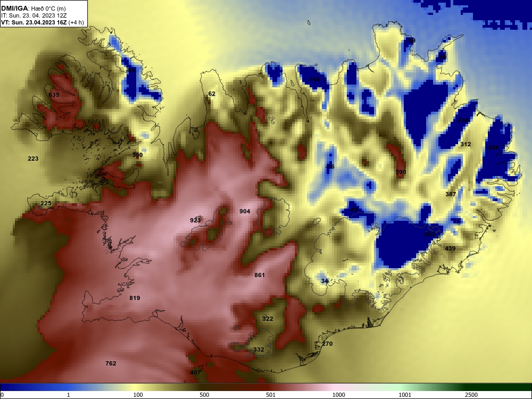The height and width of the screenshot is (399, 532).
Task: Click the 34 value on the map
Action: 325,280
